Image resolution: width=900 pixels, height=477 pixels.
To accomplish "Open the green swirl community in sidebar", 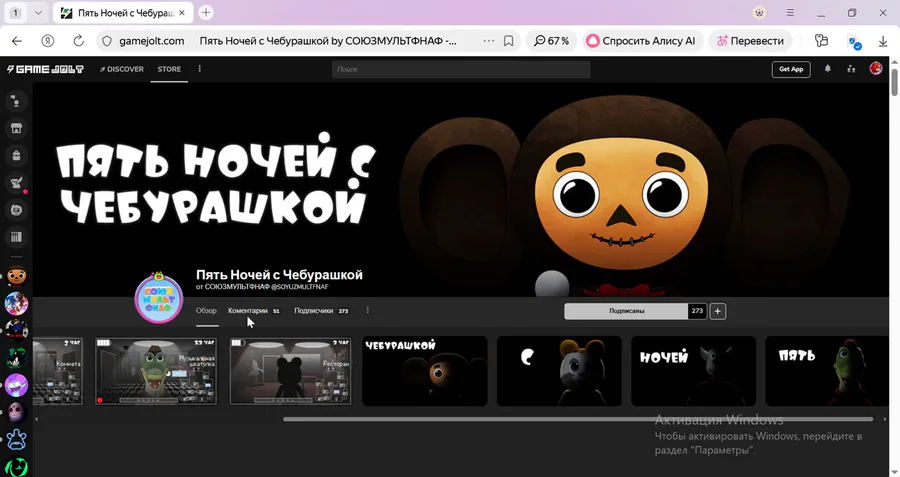I will tap(16, 467).
